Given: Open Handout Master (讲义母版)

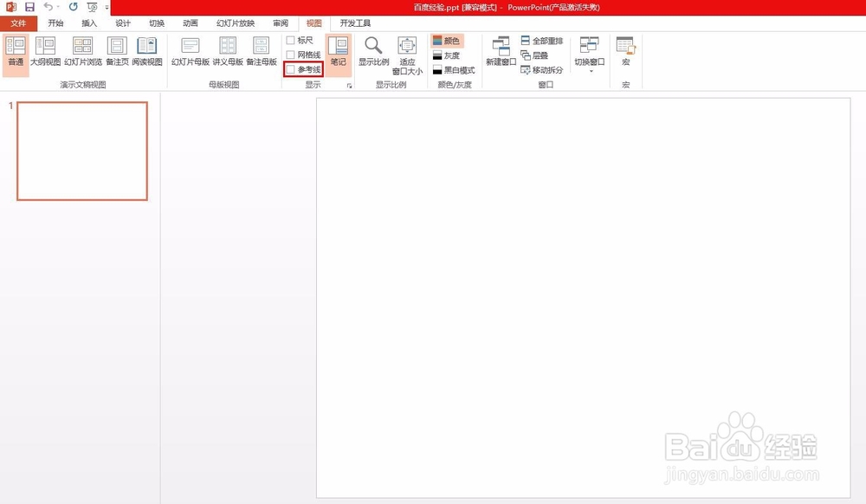Looking at the screenshot, I should (x=228, y=53).
